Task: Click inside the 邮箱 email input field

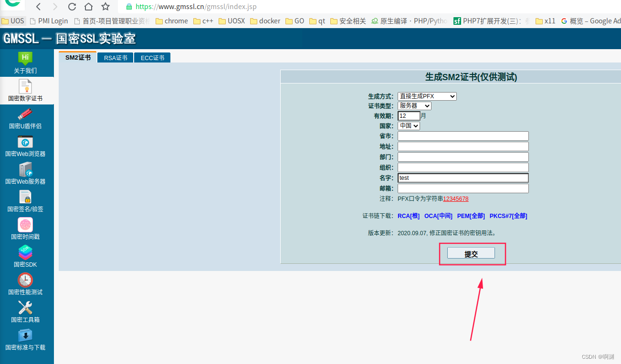Action: point(463,188)
